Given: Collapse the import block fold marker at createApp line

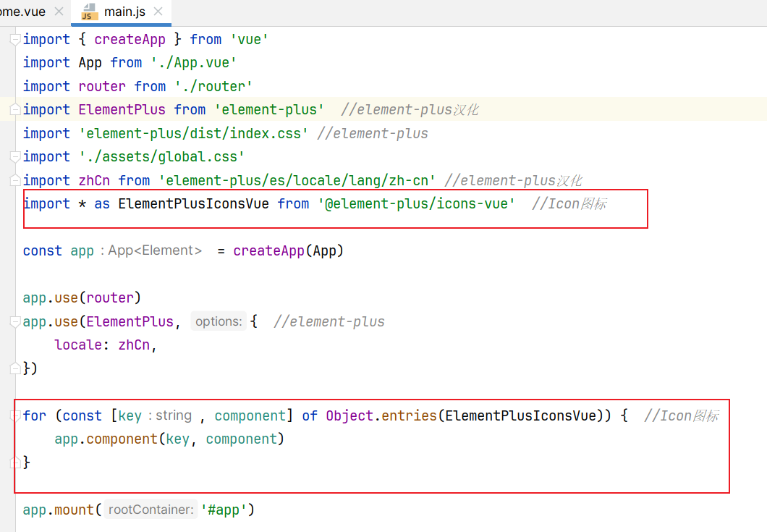Looking at the screenshot, I should click(15, 39).
